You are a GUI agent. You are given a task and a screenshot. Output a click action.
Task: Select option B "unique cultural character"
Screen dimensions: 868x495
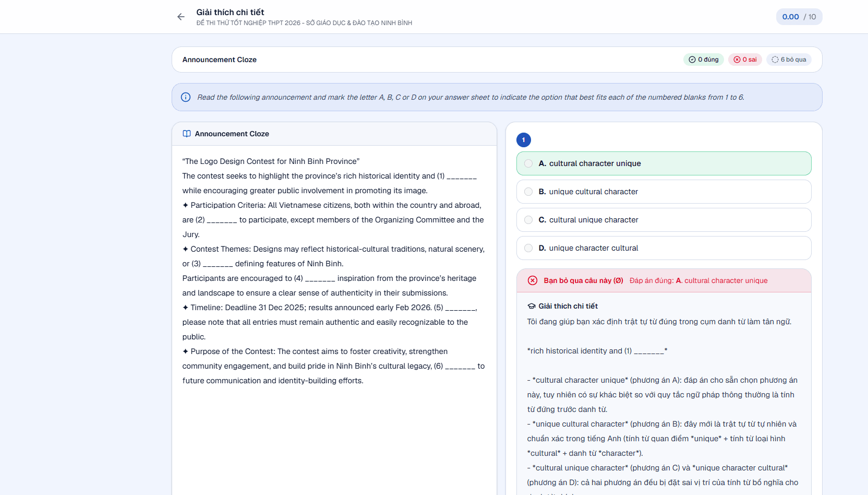tap(664, 192)
